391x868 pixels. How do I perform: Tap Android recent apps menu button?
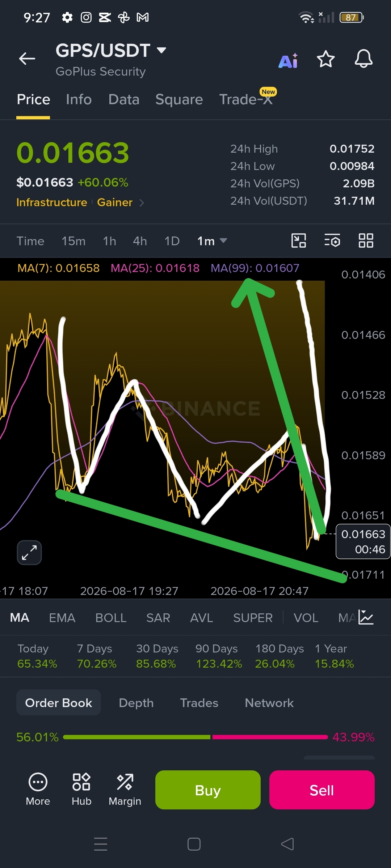coord(101,844)
